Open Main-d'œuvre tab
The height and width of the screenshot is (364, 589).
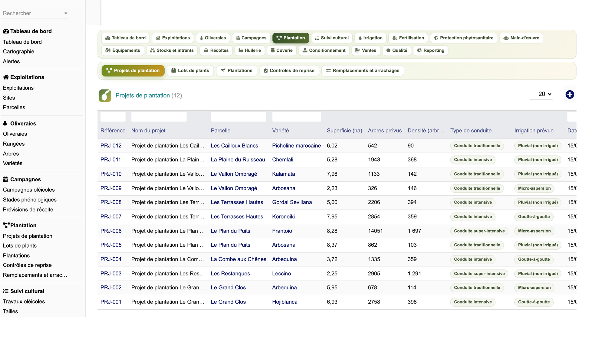point(521,38)
